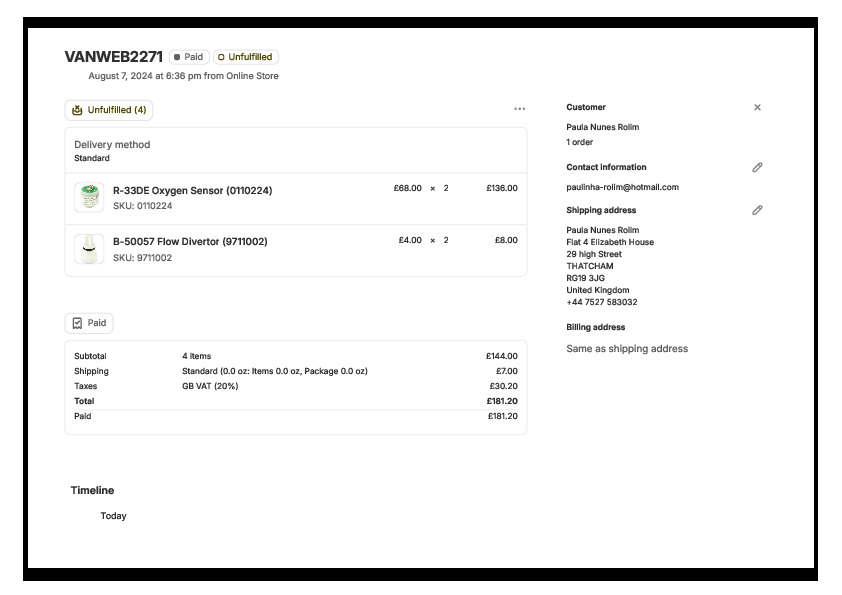
Task: Click the Timeline section heading
Action: (92, 490)
